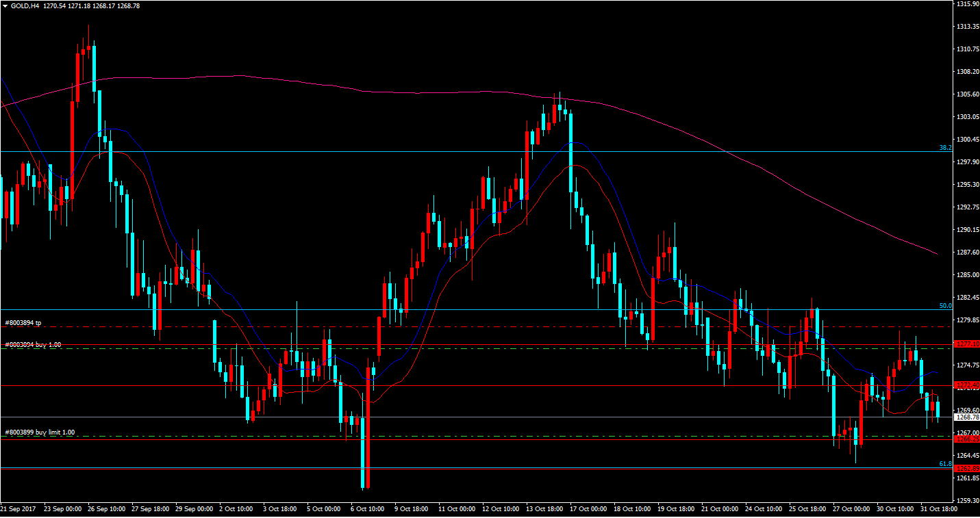Click the 1300.45 value on price scale

click(968, 140)
